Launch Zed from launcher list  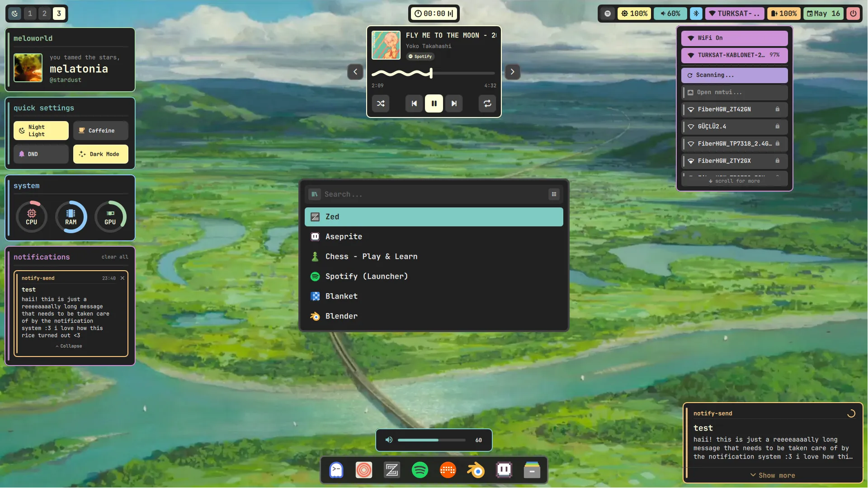pos(434,217)
